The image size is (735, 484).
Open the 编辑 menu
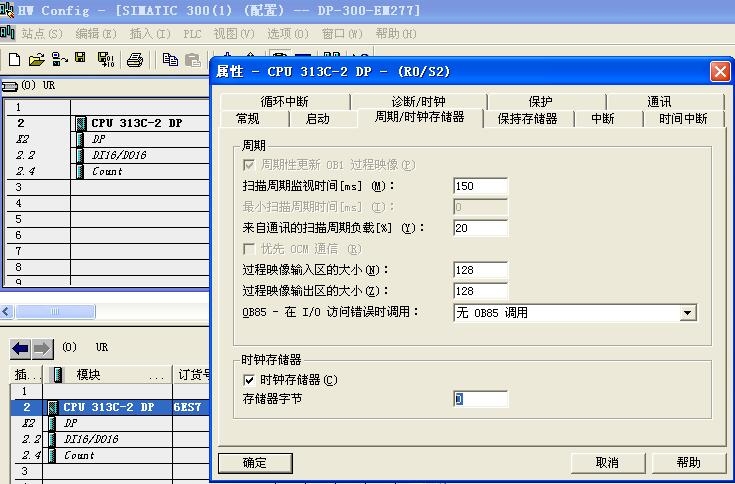point(96,34)
